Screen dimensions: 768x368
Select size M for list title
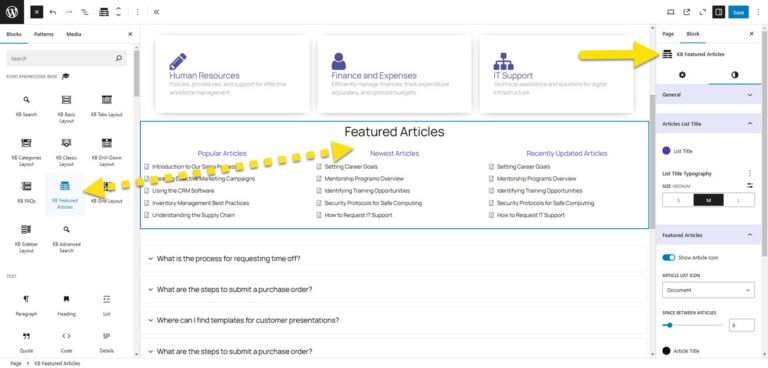(709, 200)
